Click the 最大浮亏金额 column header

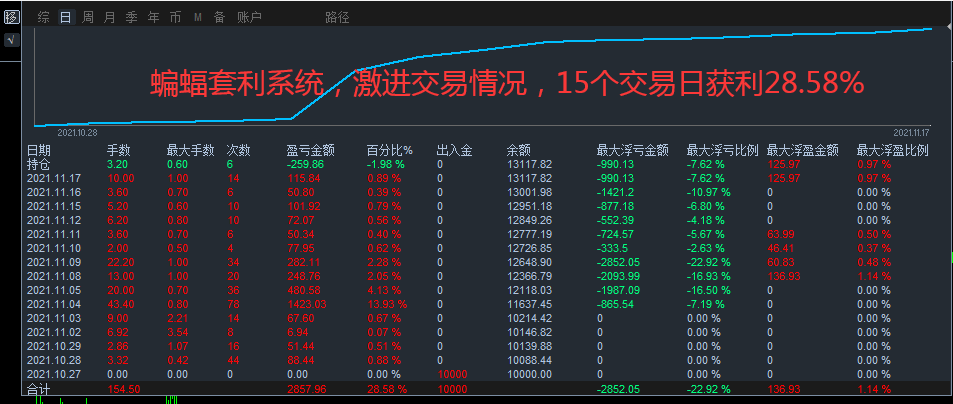(x=633, y=151)
